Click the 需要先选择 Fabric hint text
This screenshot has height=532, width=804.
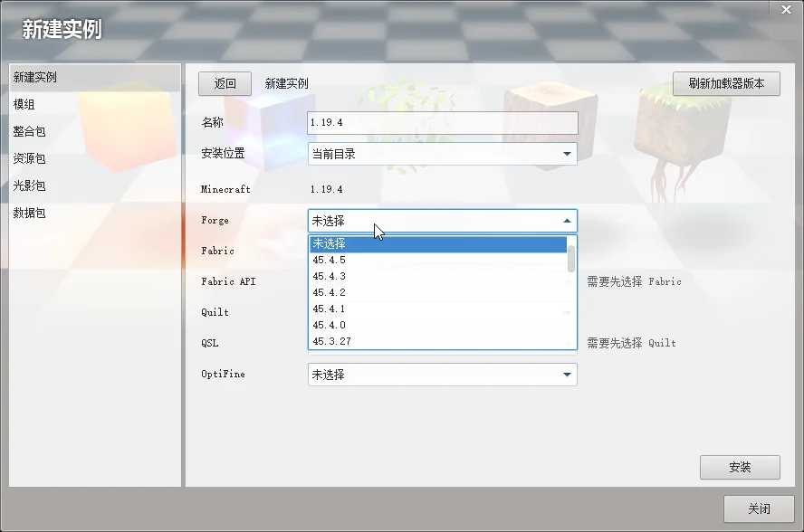(x=635, y=281)
